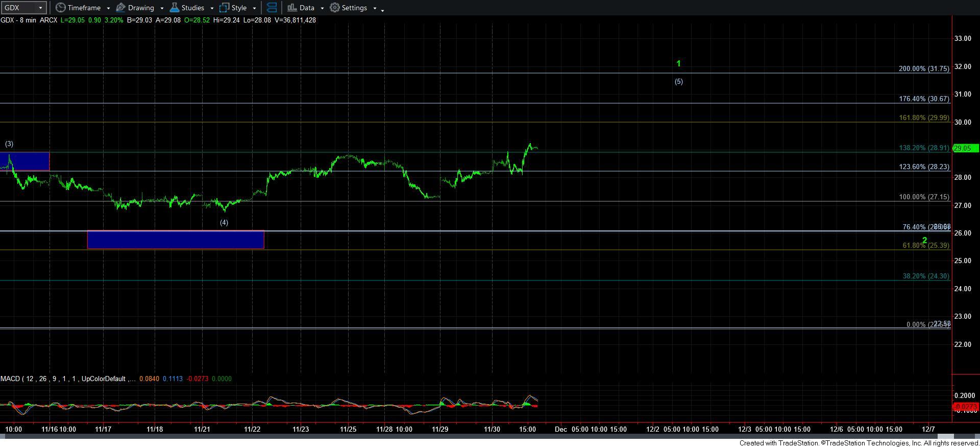Screen dimensions: 980x447
Task: Select the (3) wave label
Action: [9, 144]
